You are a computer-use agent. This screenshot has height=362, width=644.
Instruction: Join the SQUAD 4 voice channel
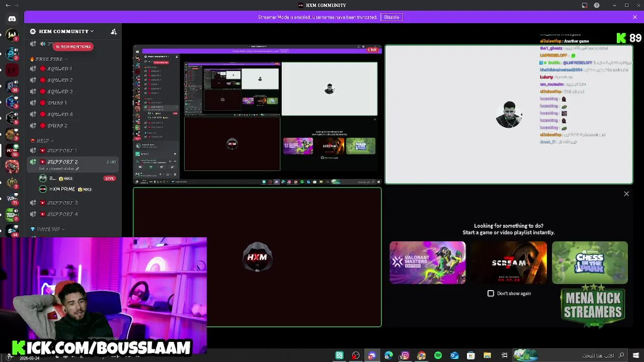[74, 114]
